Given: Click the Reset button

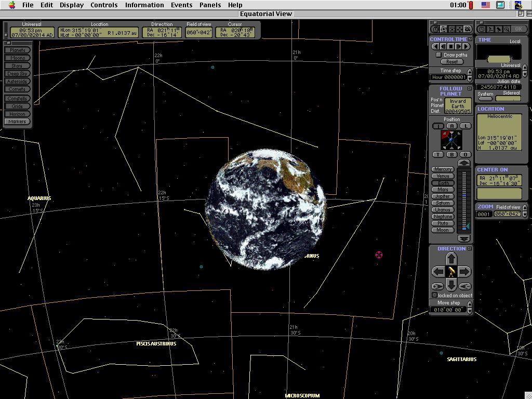Looking at the screenshot, I should 451,62.
